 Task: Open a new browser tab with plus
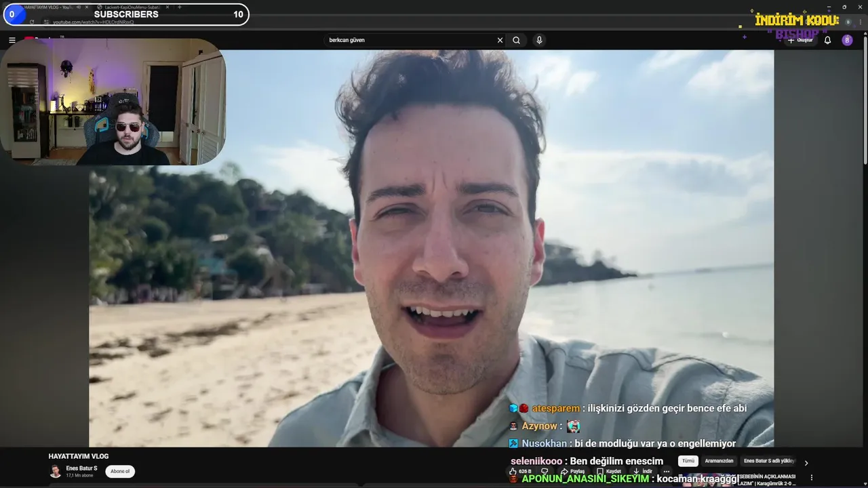pyautogui.click(x=179, y=7)
